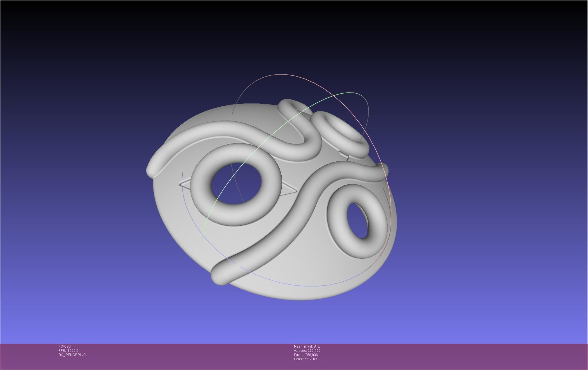This screenshot has height=370, width=588.
Task: Click the BO_RENDERING label
Action: (72, 355)
